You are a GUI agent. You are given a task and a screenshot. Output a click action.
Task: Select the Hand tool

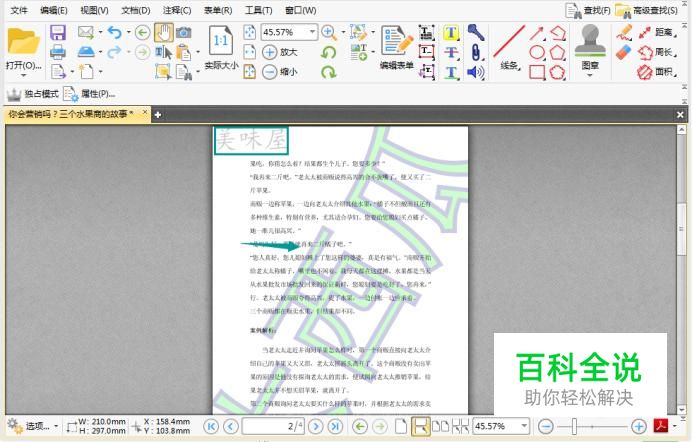click(163, 32)
